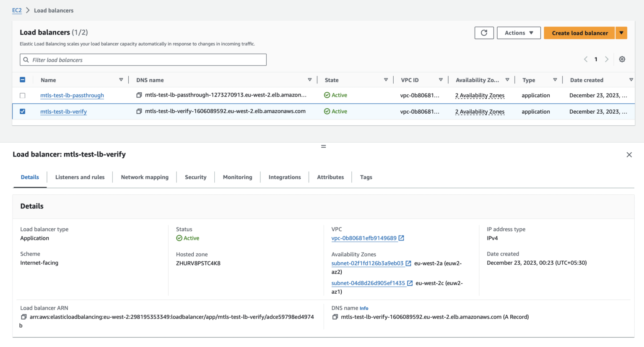Click inside the Filter load balancers field
Viewport: 644px width, 347px height.
point(143,60)
